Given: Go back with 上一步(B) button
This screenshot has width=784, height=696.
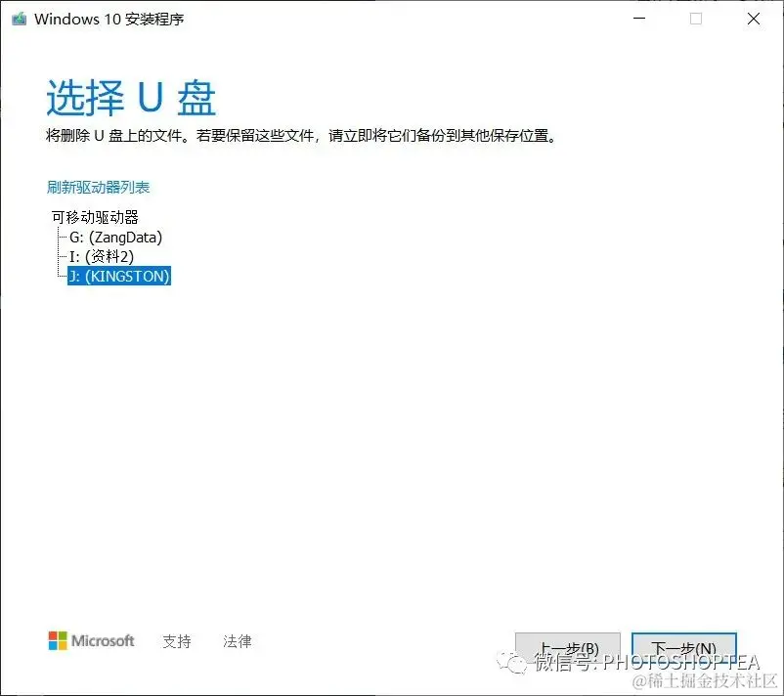Looking at the screenshot, I should [x=568, y=648].
